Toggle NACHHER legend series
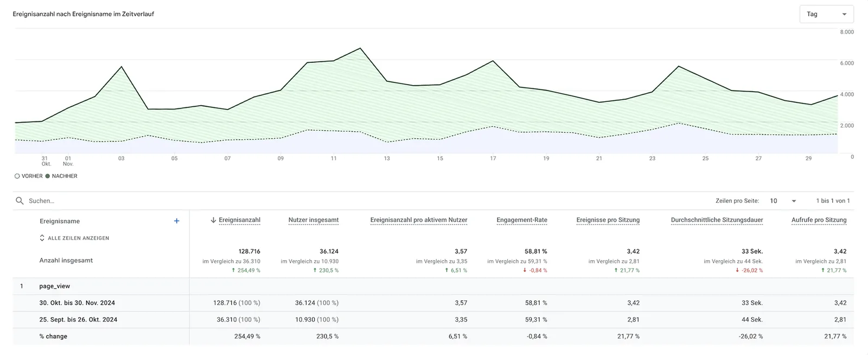 tap(61, 176)
